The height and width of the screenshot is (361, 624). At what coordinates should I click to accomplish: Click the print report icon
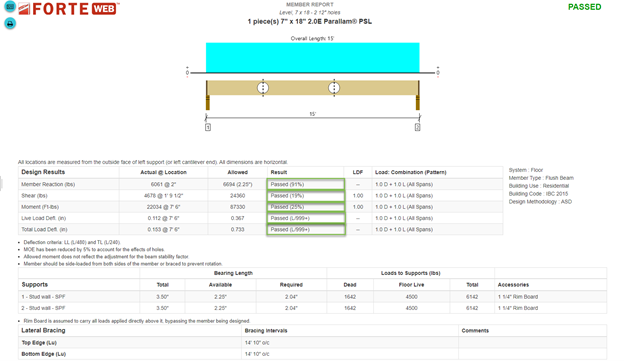pyautogui.click(x=10, y=23)
